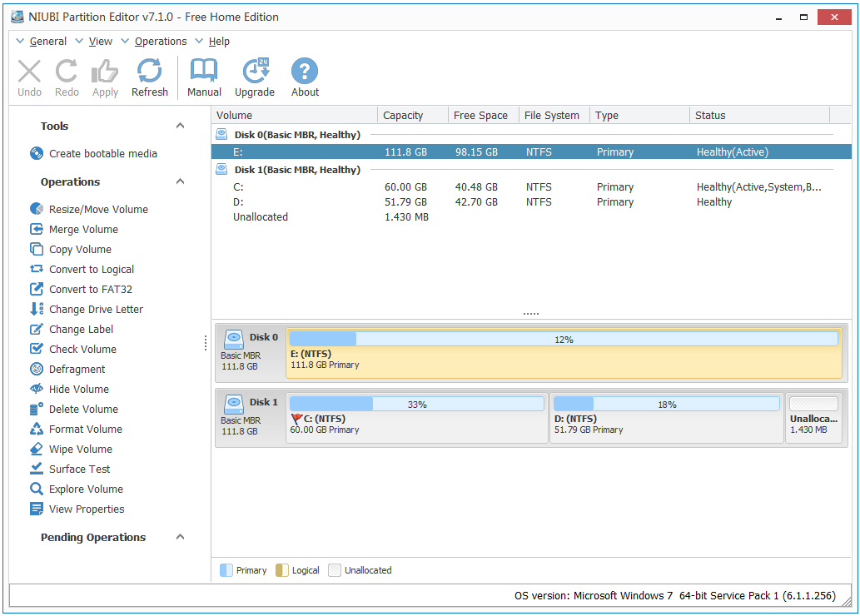Sort by the Volume column header

pyautogui.click(x=295, y=115)
